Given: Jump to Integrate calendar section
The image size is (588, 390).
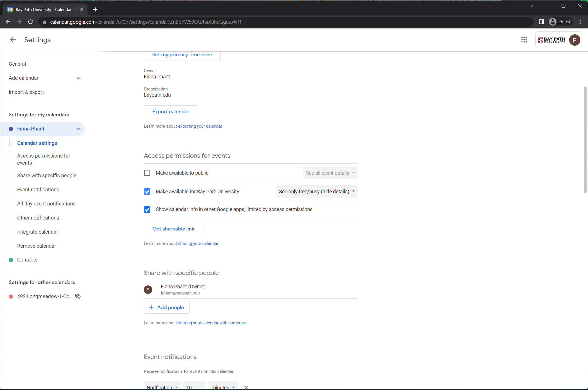Looking at the screenshot, I should click(x=37, y=232).
